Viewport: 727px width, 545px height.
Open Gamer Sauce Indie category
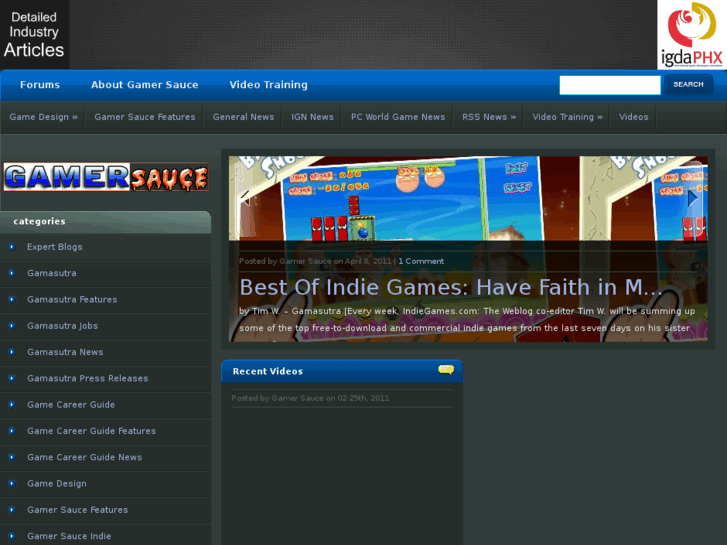[69, 536]
